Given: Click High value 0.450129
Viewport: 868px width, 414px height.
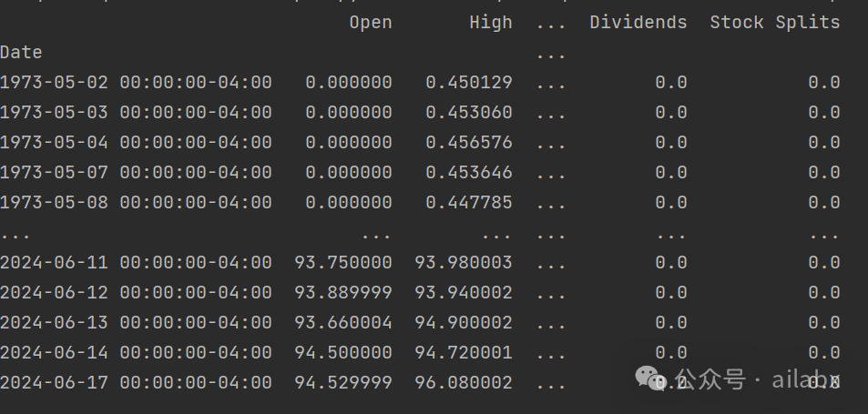Looking at the screenshot, I should [469, 83].
